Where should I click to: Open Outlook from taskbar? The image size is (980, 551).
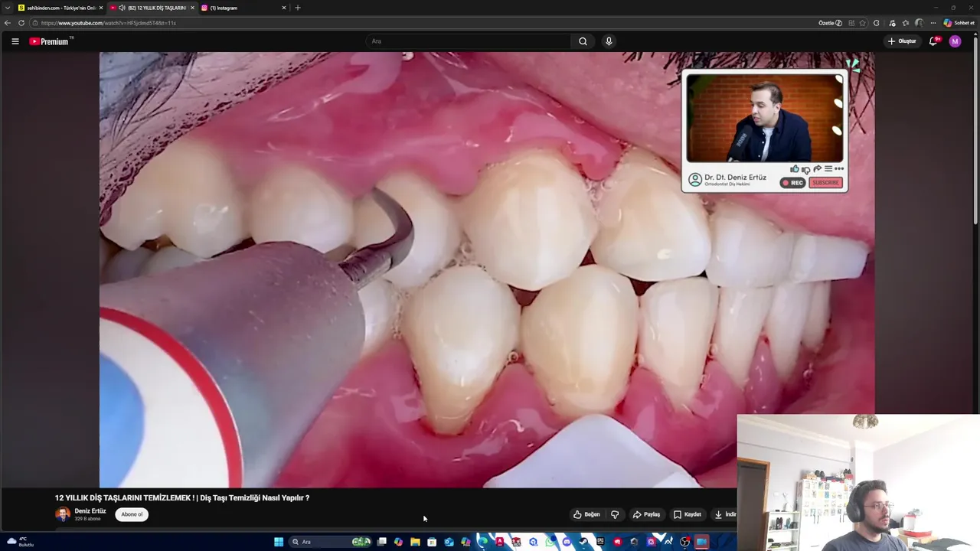point(449,542)
